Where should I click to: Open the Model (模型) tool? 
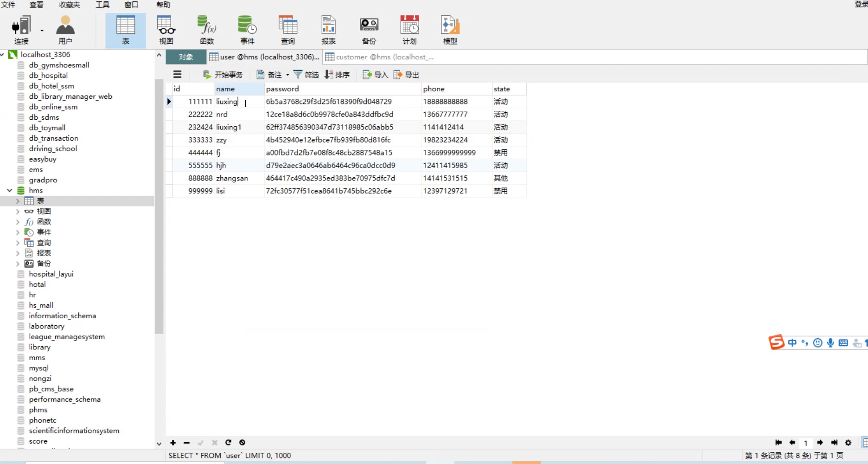pos(450,30)
